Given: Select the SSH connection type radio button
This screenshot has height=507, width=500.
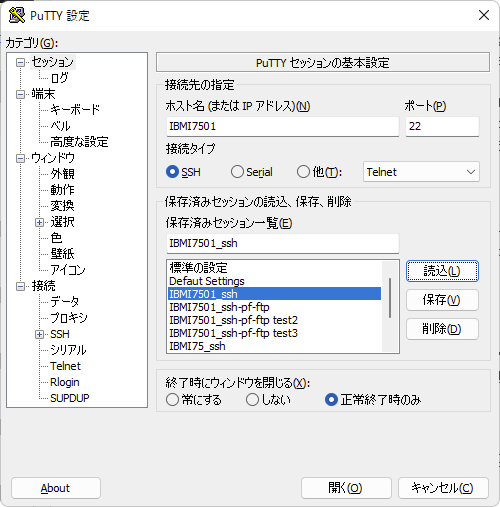Looking at the screenshot, I should 172,172.
